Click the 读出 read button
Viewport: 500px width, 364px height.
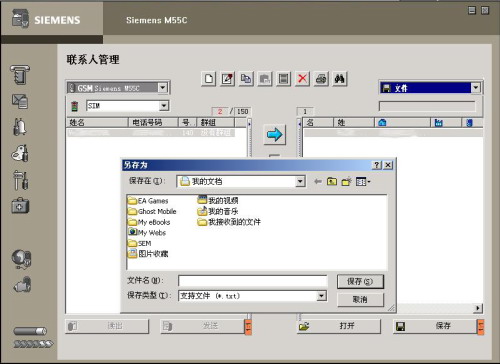pyautogui.click(x=107, y=326)
